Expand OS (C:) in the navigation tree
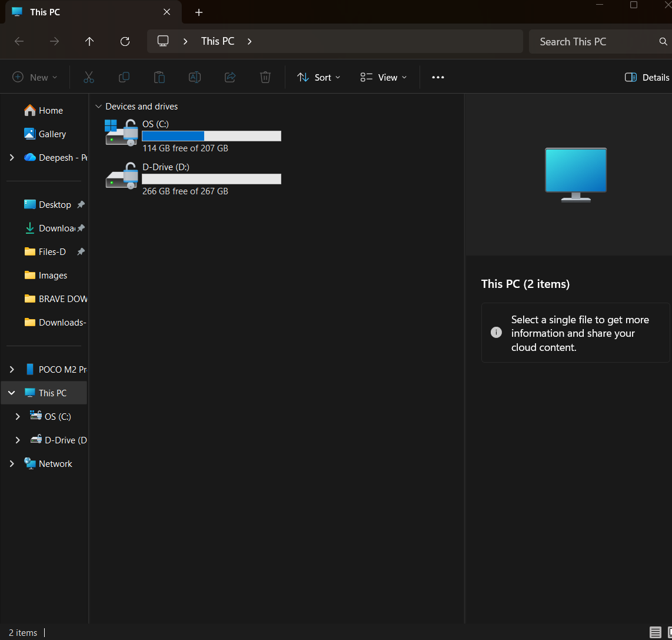This screenshot has height=640, width=672. point(18,417)
